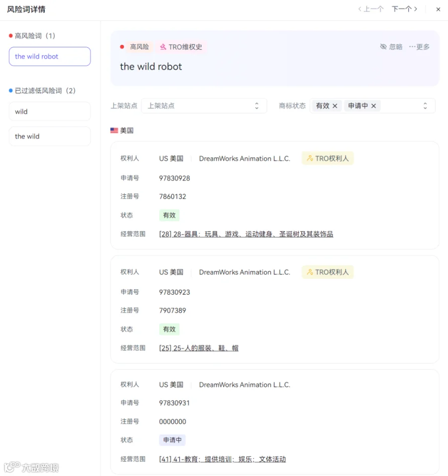Click the 忽略 eye-slash icon

click(x=383, y=47)
